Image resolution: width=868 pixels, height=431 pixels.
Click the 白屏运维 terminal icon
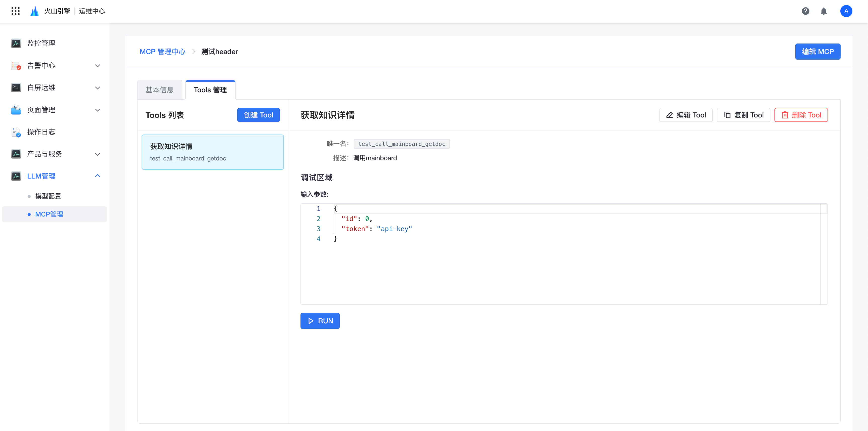[16, 88]
